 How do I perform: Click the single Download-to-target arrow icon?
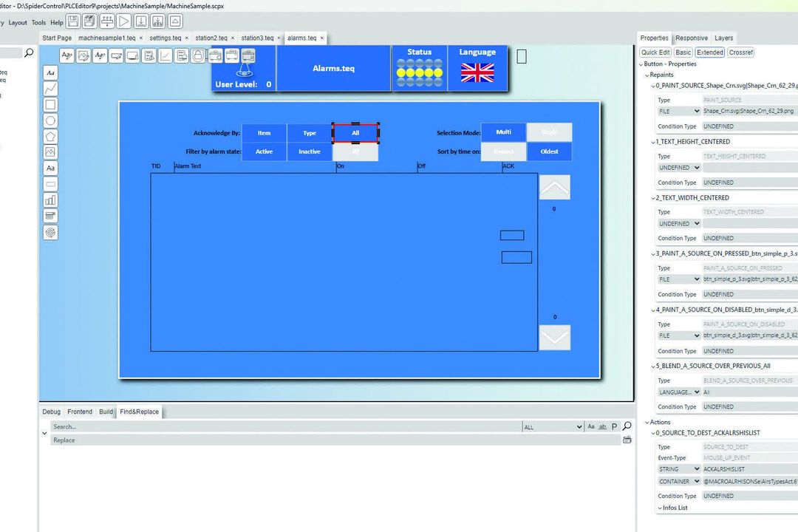141,21
